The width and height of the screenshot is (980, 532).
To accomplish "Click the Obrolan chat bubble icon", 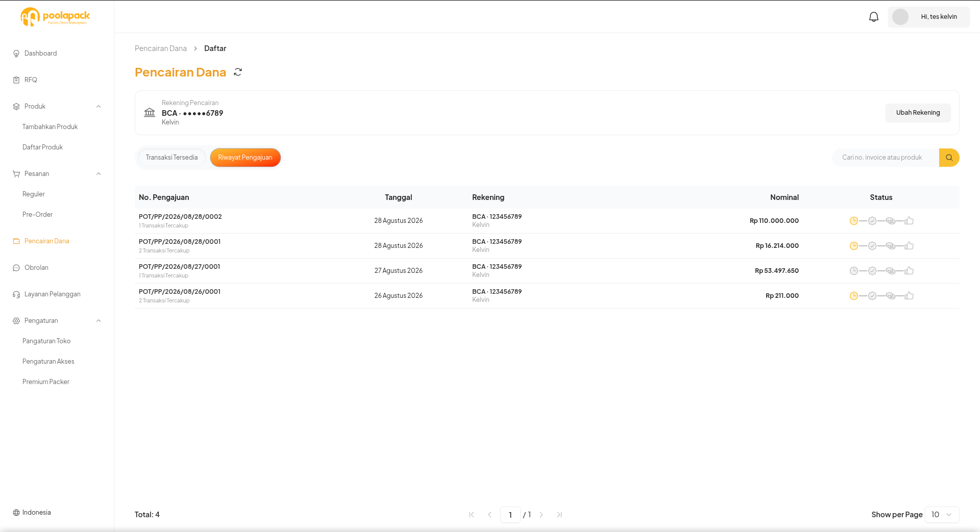I will click(x=16, y=268).
